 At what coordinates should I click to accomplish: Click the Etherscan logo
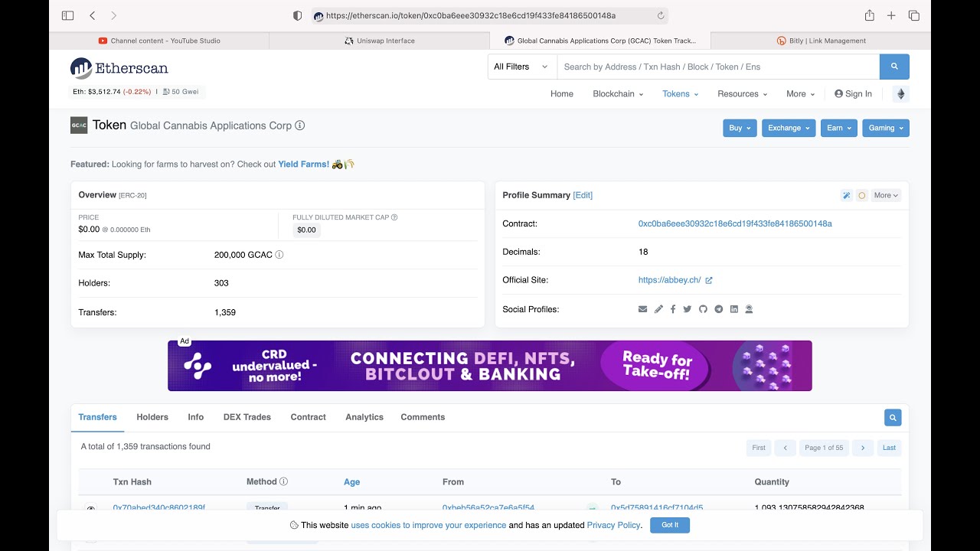(x=119, y=68)
